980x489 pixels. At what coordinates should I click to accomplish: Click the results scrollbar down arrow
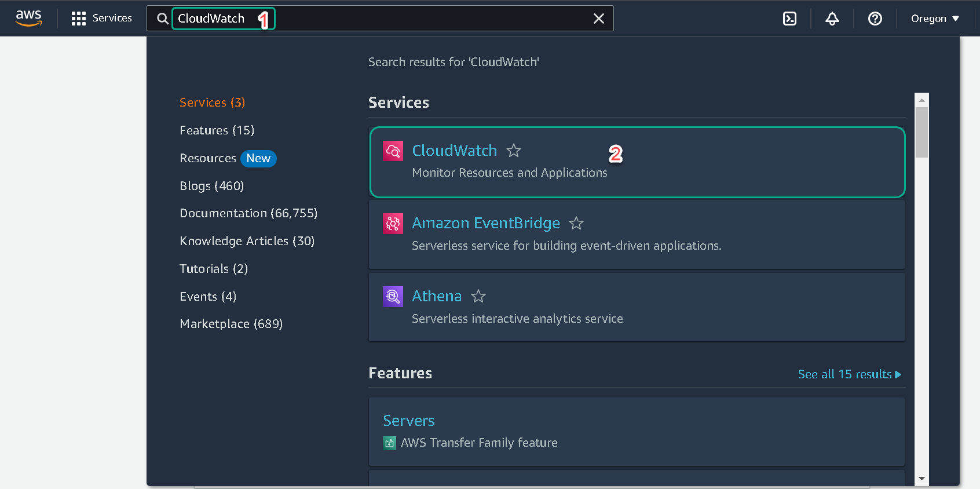click(x=922, y=479)
